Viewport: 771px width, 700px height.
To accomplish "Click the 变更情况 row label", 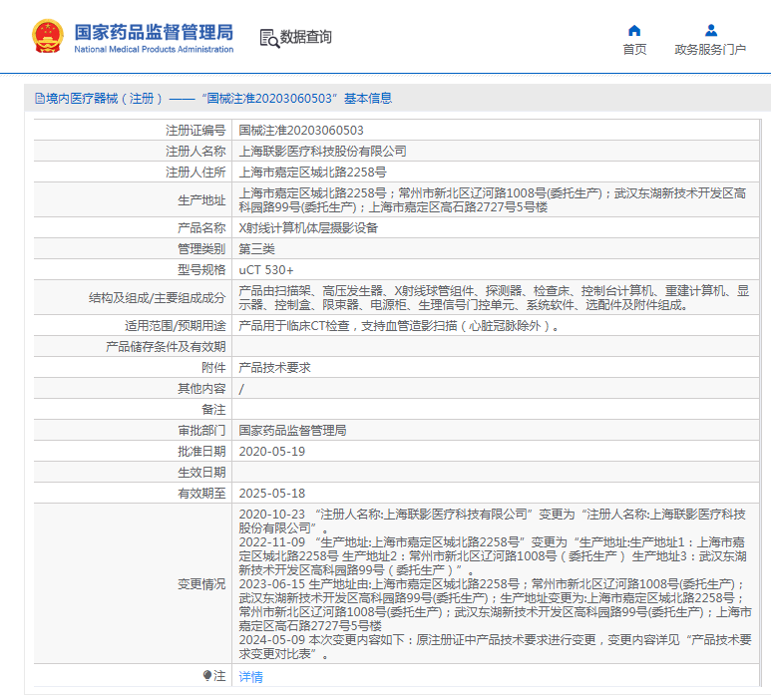I will click(x=201, y=584).
